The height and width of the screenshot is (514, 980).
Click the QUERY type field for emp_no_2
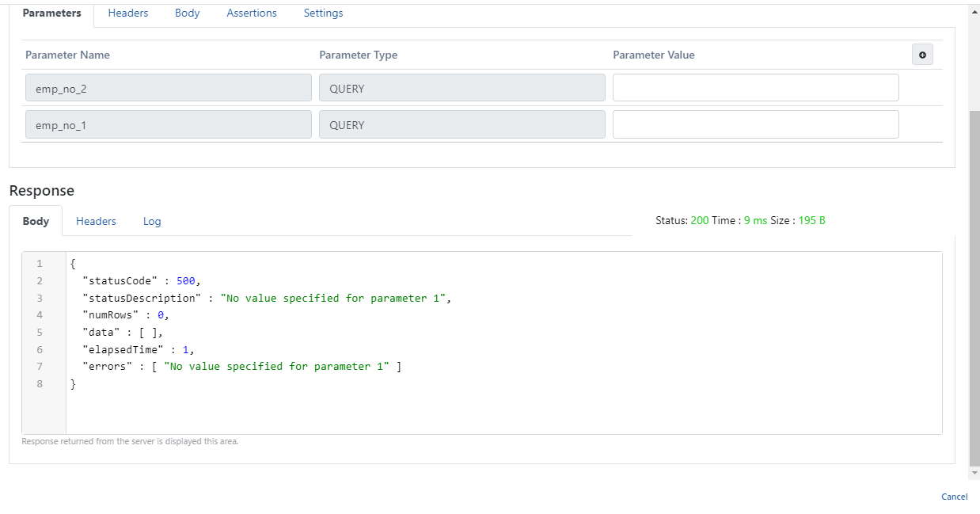click(462, 88)
